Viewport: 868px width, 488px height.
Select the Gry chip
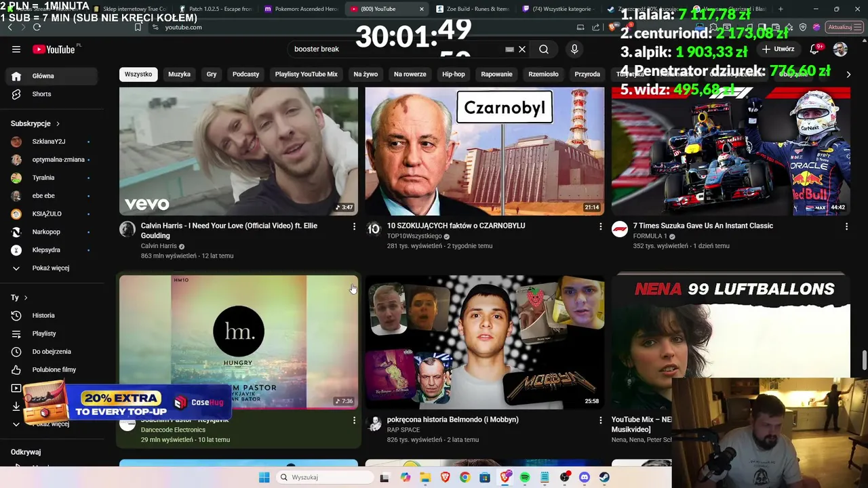[x=212, y=74]
